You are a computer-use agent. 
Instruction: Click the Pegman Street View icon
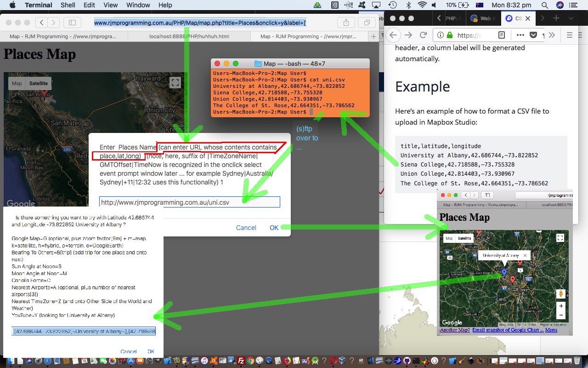point(560,293)
